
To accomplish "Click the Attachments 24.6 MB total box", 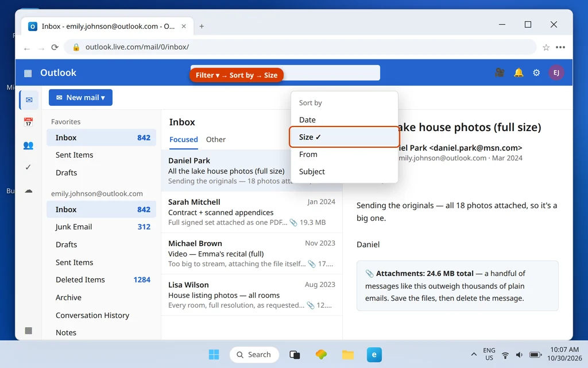I will [x=458, y=286].
